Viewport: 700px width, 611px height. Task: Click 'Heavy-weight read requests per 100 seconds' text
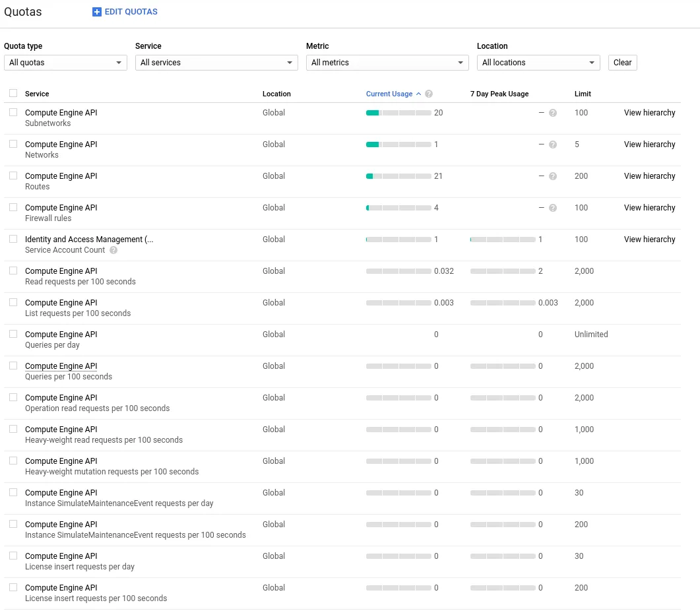coord(104,440)
